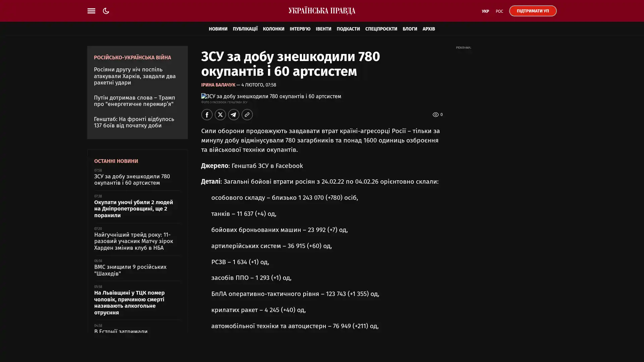Open the hamburger menu icon
This screenshot has height=362, width=644.
click(91, 11)
